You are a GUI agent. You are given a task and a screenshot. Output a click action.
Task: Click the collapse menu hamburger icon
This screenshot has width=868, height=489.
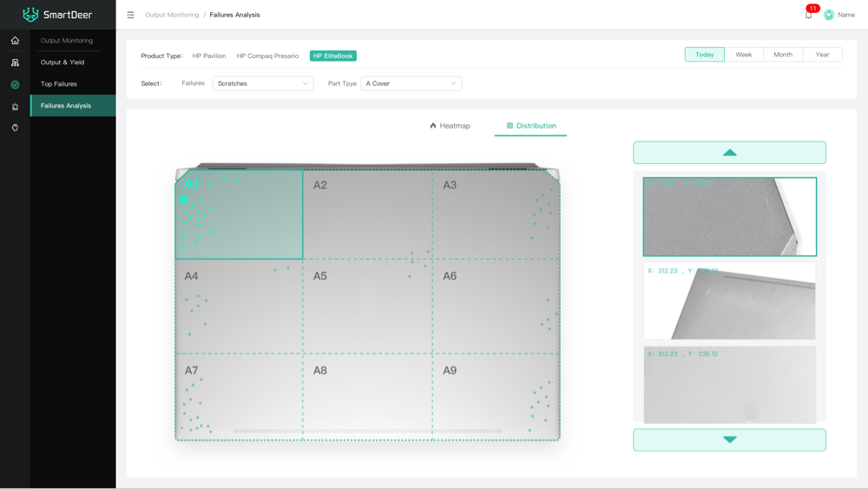[x=130, y=15]
